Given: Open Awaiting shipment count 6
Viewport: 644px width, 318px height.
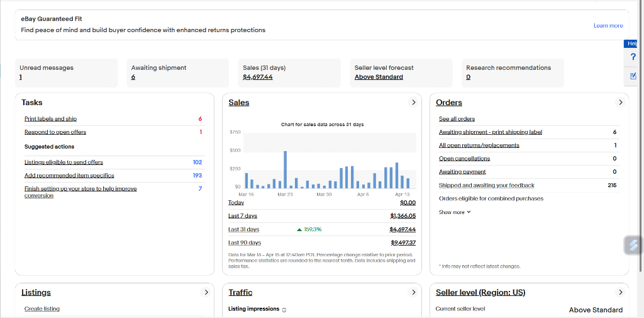Looking at the screenshot, I should 133,77.
